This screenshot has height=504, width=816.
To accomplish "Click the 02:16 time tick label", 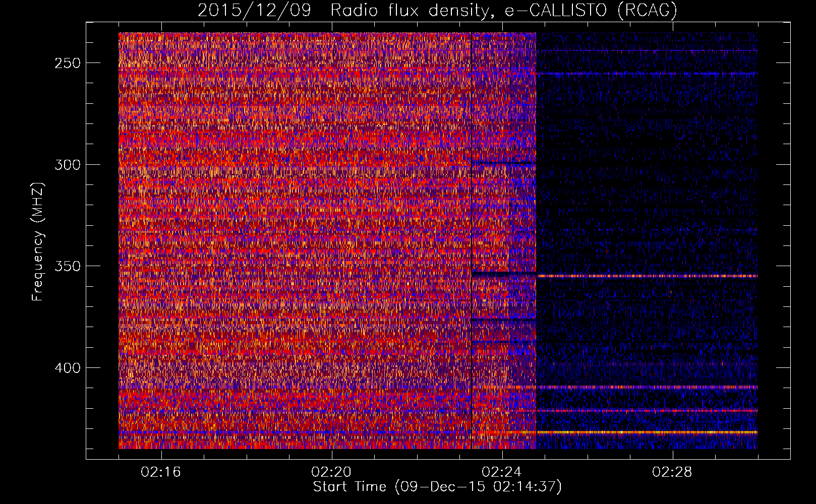I will click(161, 472).
